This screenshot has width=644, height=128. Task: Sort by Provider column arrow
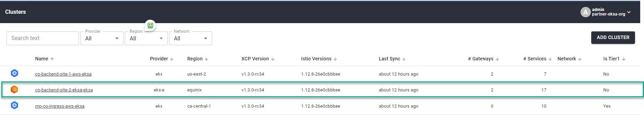click(172, 59)
